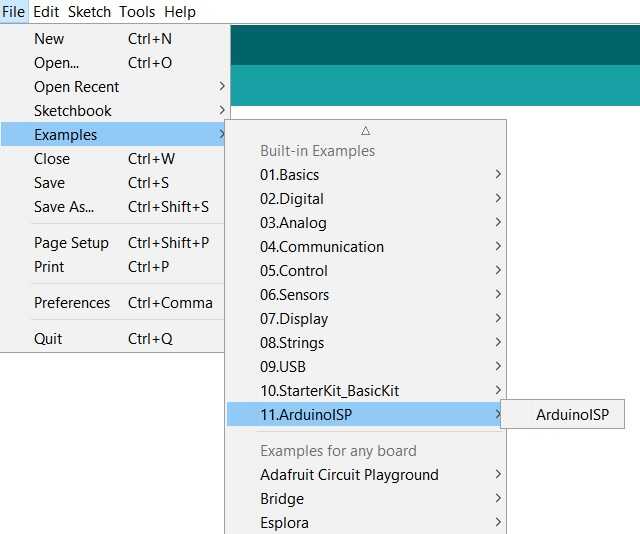Expand the 01.Basics examples submenu
This screenshot has width=640, height=534.
pyautogui.click(x=290, y=175)
